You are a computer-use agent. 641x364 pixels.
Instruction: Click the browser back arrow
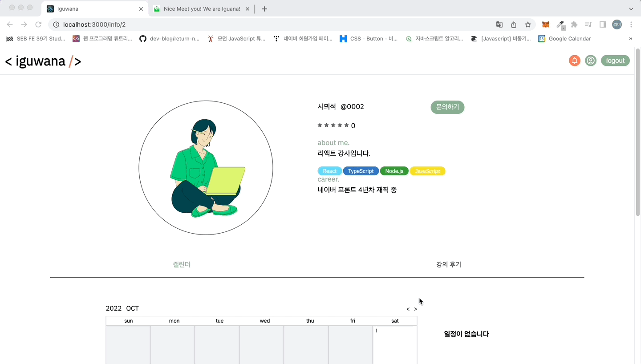coord(10,24)
